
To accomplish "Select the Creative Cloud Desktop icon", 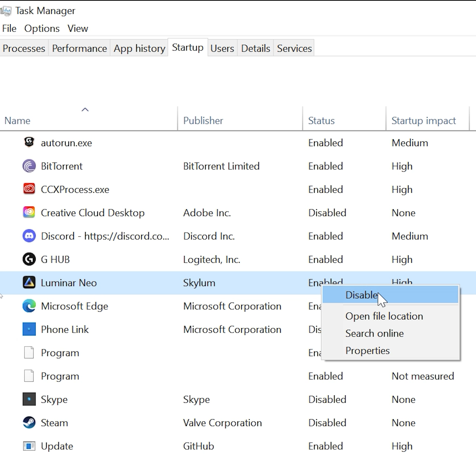I will (x=29, y=212).
